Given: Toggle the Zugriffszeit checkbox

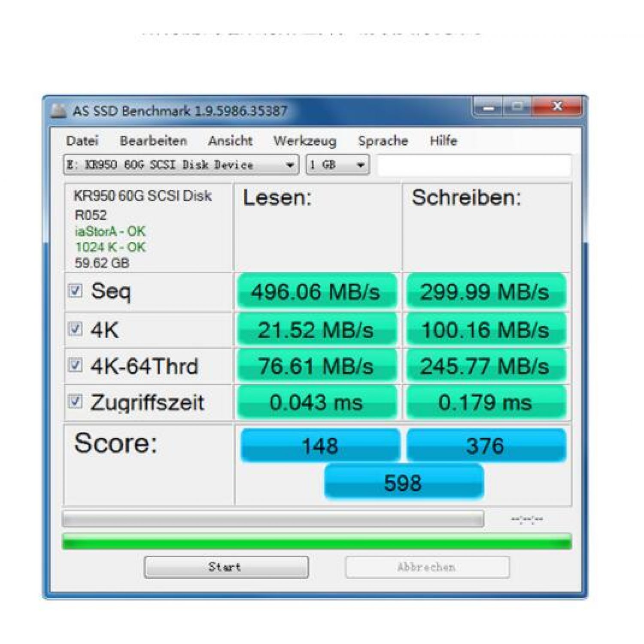Looking at the screenshot, I should click(x=75, y=402).
